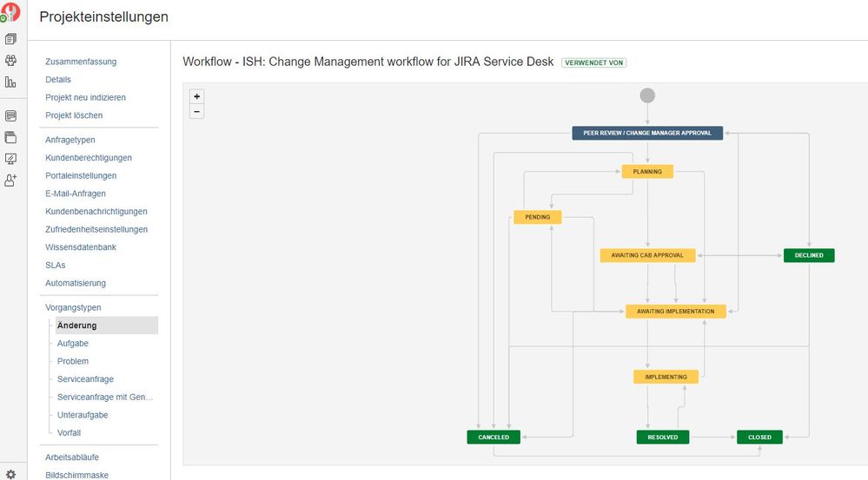Select Serviceanfrage mit Gen... issue type
This screenshot has height=480, width=868.
105,397
